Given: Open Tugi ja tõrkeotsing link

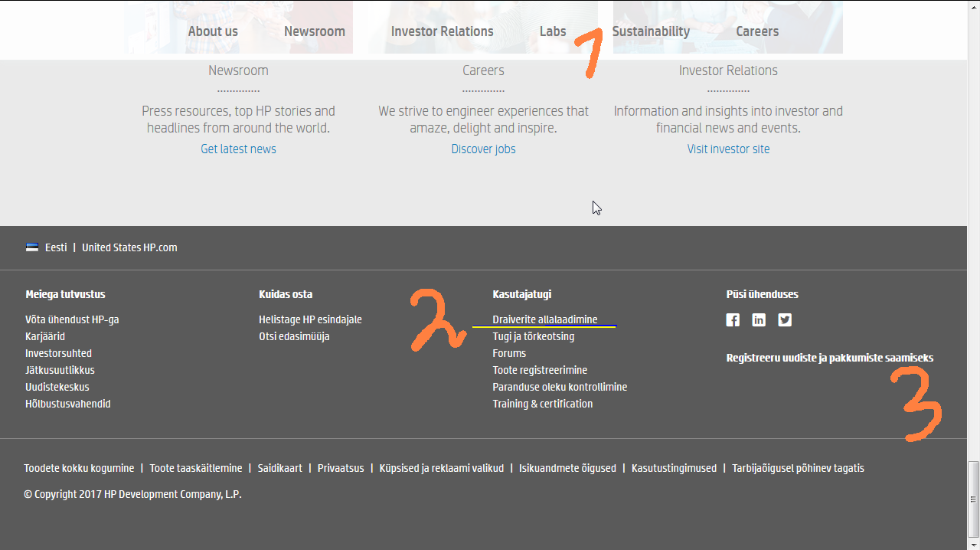Looking at the screenshot, I should click(x=534, y=336).
